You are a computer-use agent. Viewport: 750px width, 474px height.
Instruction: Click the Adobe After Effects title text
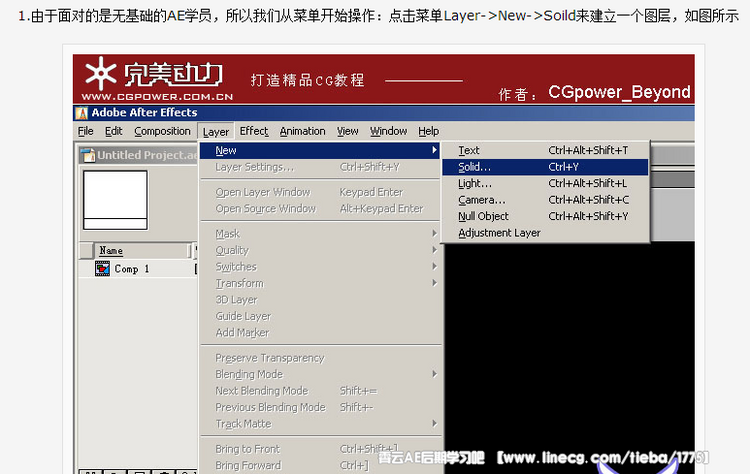[x=144, y=112]
